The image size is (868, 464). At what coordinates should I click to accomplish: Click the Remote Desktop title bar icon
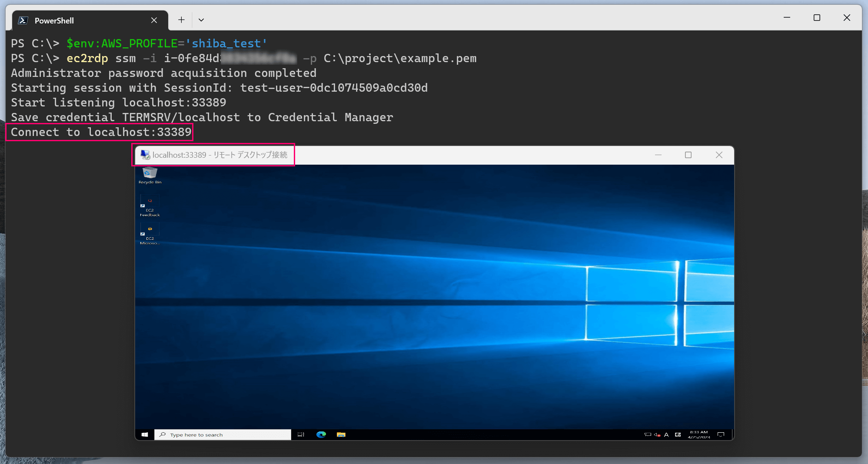[145, 155]
